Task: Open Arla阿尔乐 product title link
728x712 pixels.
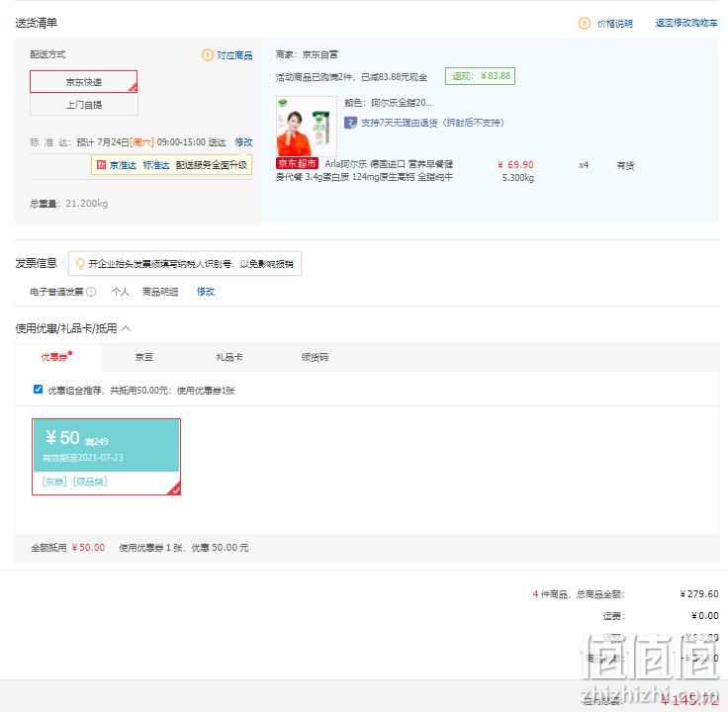Action: pos(364,170)
